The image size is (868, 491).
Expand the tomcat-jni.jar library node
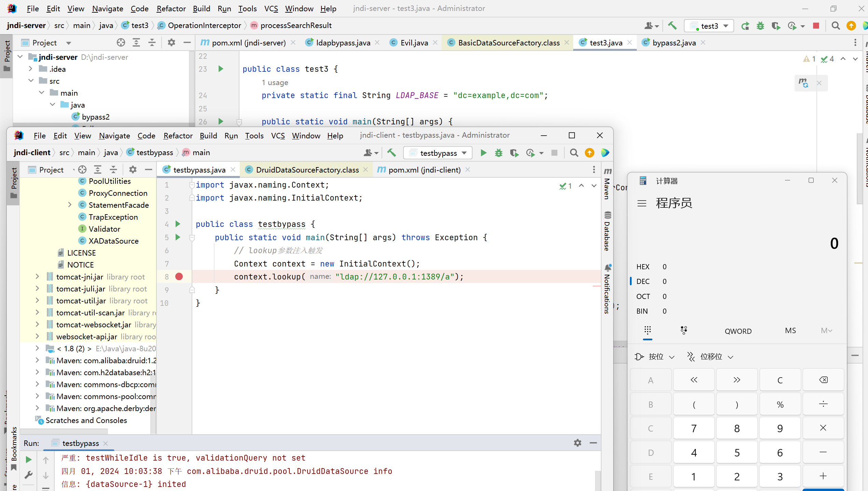[37, 276]
